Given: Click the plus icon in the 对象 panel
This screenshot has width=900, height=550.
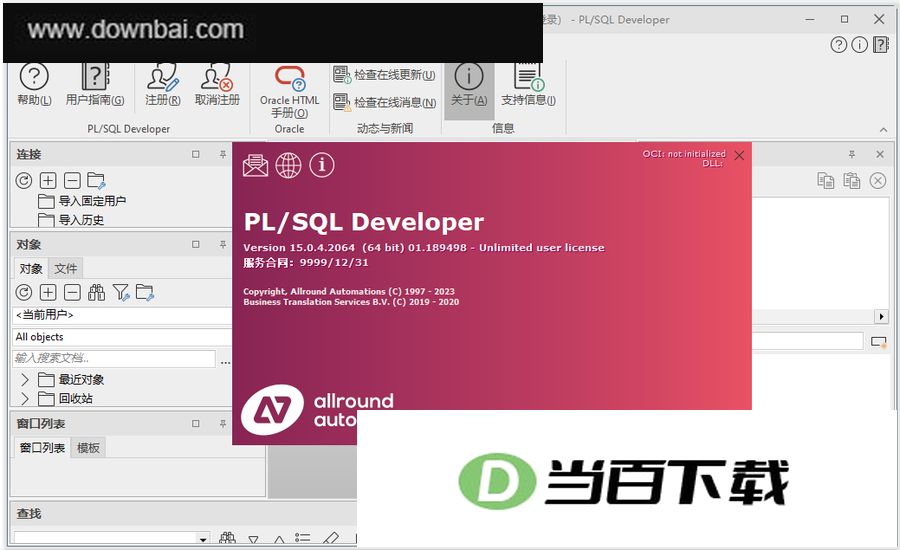Looking at the screenshot, I should pos(48,293).
